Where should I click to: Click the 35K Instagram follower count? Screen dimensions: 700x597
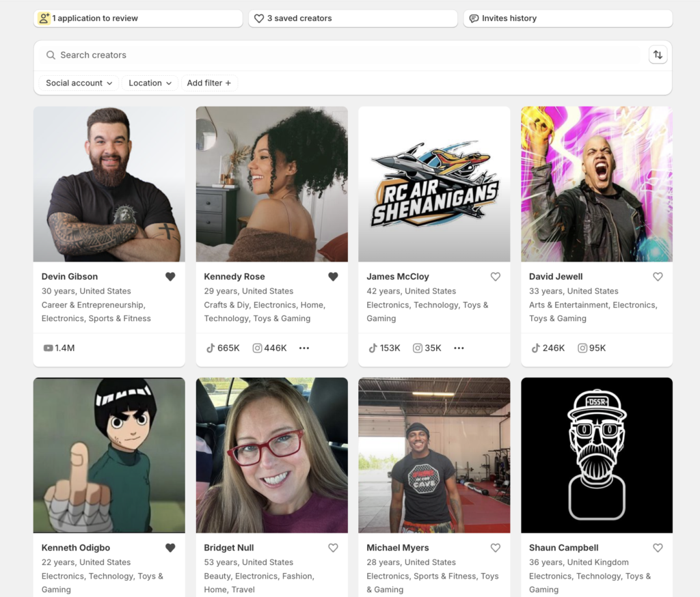pos(433,348)
